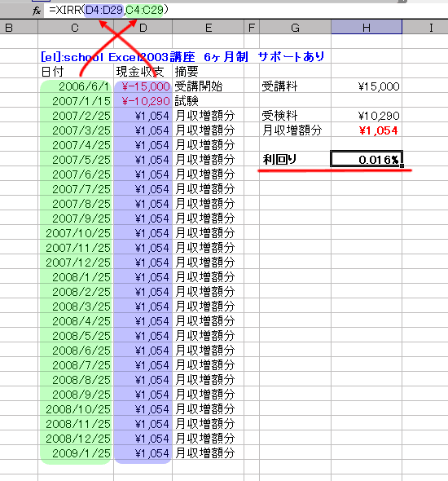Select date cell 2008/10/25
Viewport: 448px width, 481px height.
[x=76, y=409]
